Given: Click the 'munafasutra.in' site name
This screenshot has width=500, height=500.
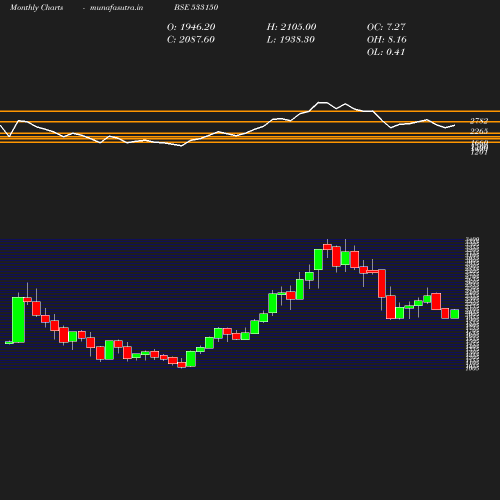Looking at the screenshot, I should coord(116,7).
